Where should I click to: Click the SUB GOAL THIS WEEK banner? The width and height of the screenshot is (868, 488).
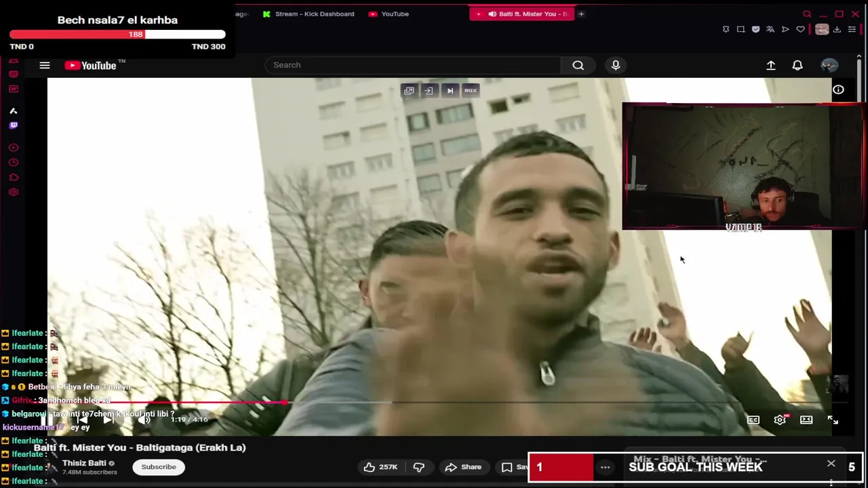click(x=695, y=467)
